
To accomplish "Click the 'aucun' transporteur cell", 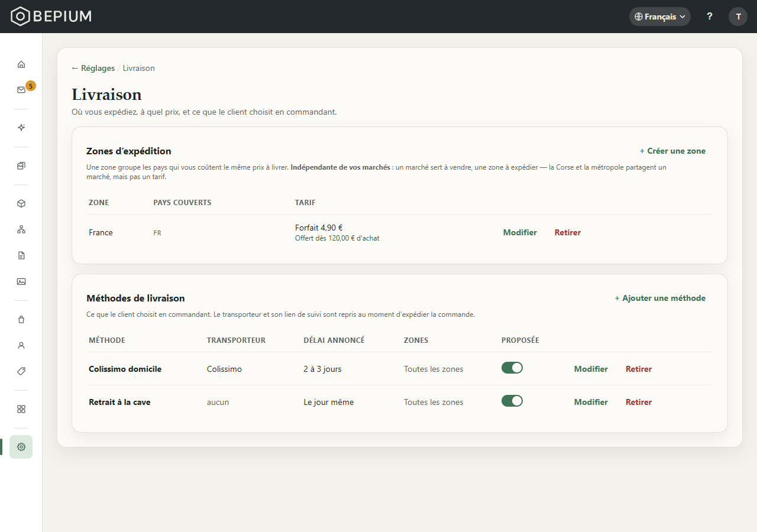I will pos(218,402).
